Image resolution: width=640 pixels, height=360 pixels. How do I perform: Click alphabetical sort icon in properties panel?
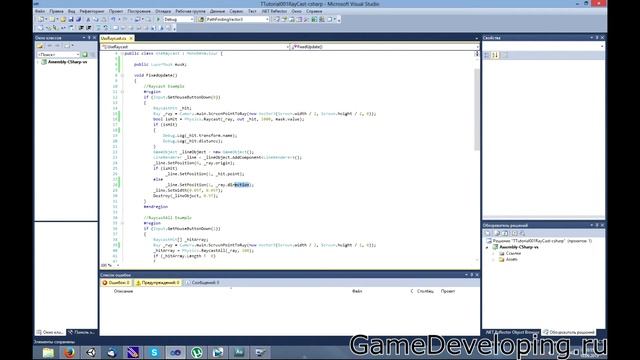(x=495, y=55)
